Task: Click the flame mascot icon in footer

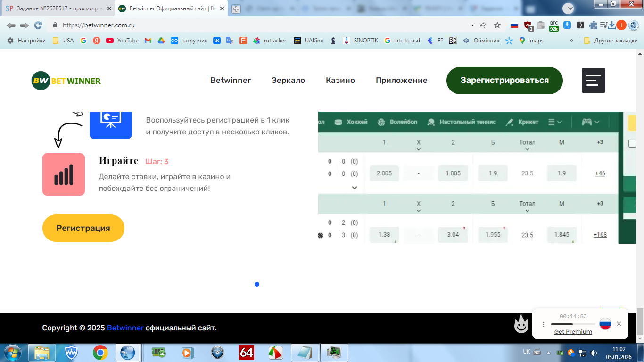Action: 521,324
